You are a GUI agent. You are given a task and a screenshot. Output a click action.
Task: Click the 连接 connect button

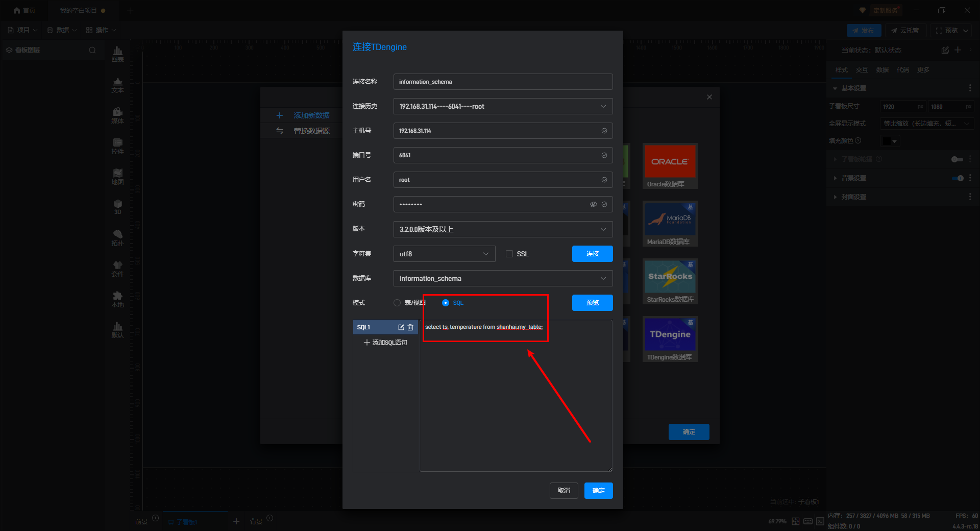point(592,254)
